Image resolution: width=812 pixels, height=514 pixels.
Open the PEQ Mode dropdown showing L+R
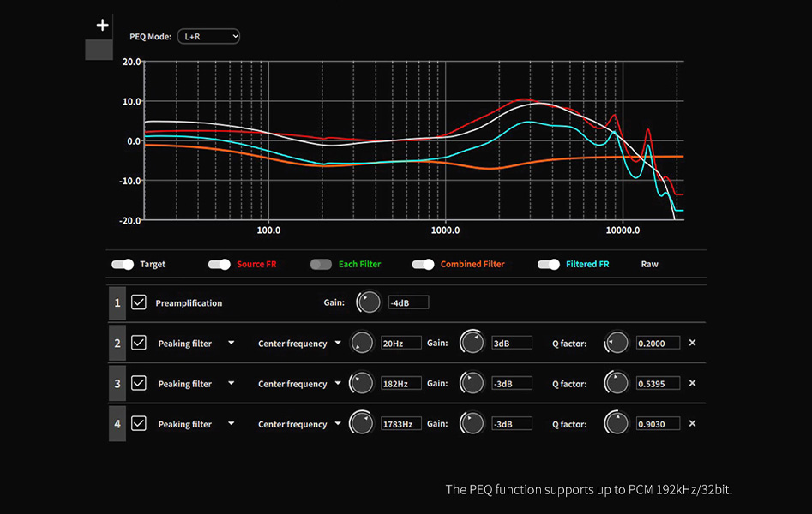click(x=208, y=37)
